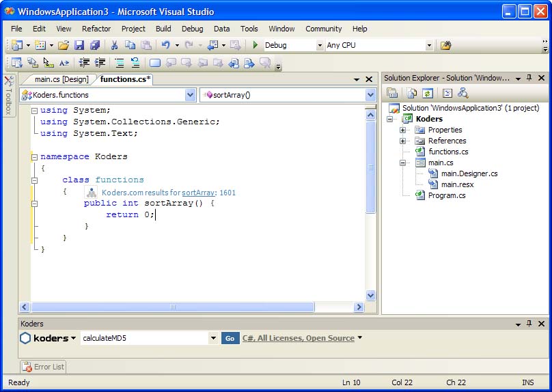Viewport: 552px width, 392px height.
Task: Open the sortArray() members dropdown
Action: point(370,95)
